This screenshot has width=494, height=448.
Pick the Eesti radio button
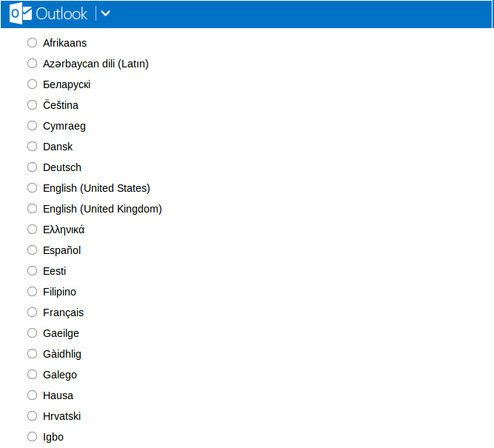[x=32, y=271]
